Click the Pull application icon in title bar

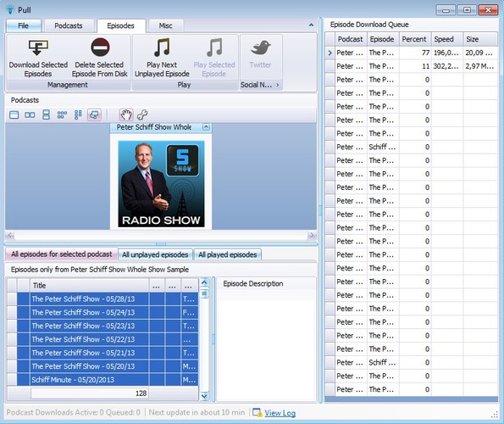pos(10,9)
